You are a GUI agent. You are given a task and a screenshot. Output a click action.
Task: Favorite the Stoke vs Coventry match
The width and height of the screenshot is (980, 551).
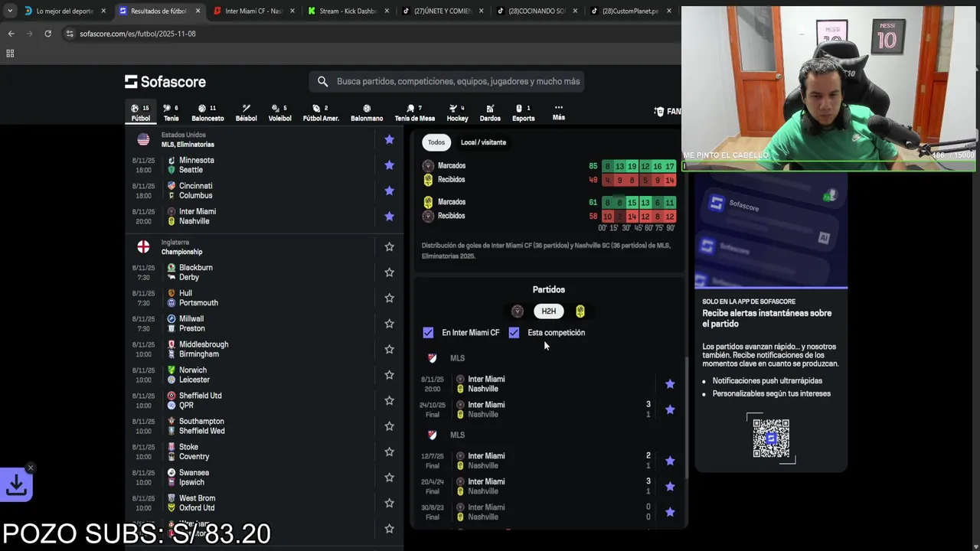(x=389, y=452)
